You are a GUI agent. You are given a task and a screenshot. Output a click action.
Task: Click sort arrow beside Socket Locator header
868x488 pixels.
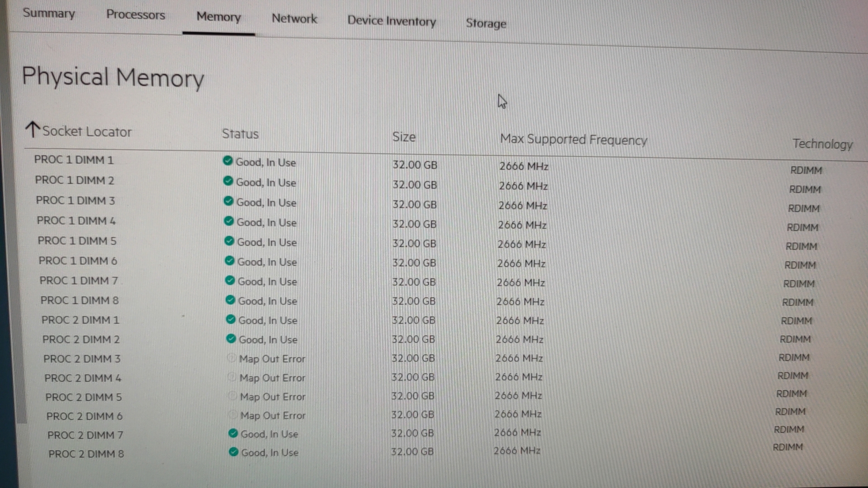point(33,130)
